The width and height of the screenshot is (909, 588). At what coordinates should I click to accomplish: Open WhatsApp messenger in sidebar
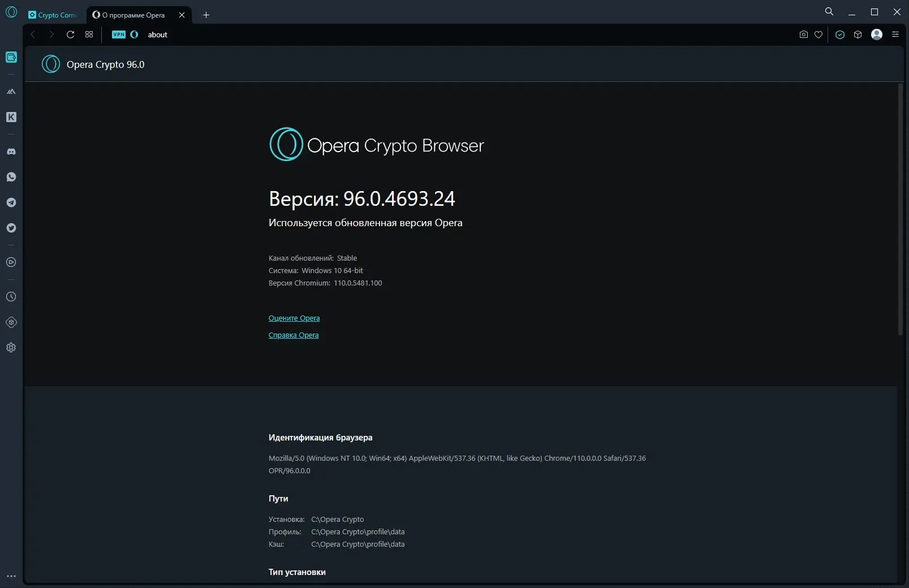pos(11,177)
